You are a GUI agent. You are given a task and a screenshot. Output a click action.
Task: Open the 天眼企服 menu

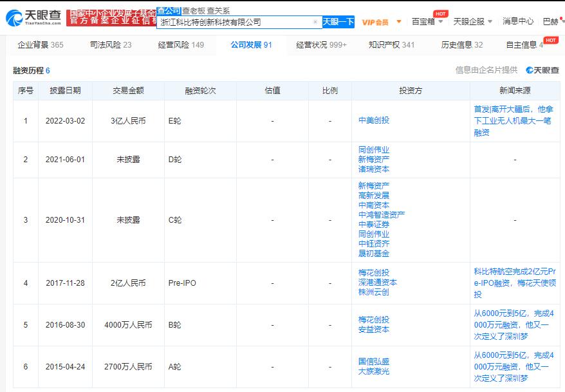(468, 22)
